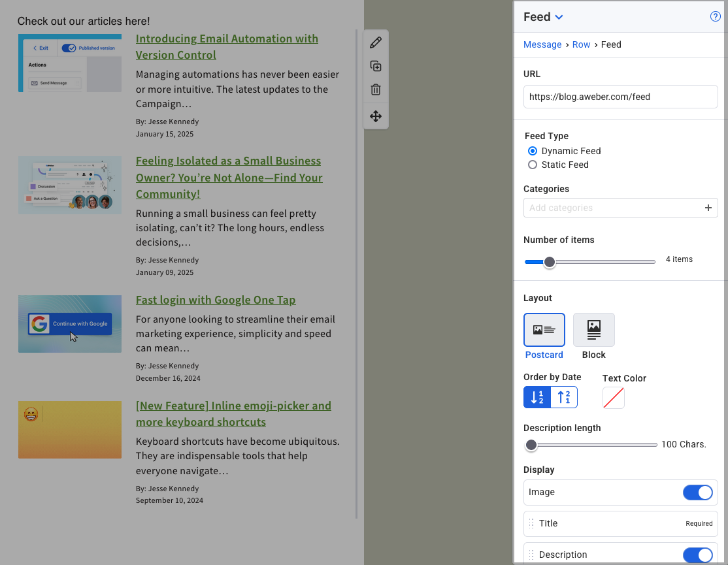Click the feed URL input field
728x565 pixels.
pos(620,96)
